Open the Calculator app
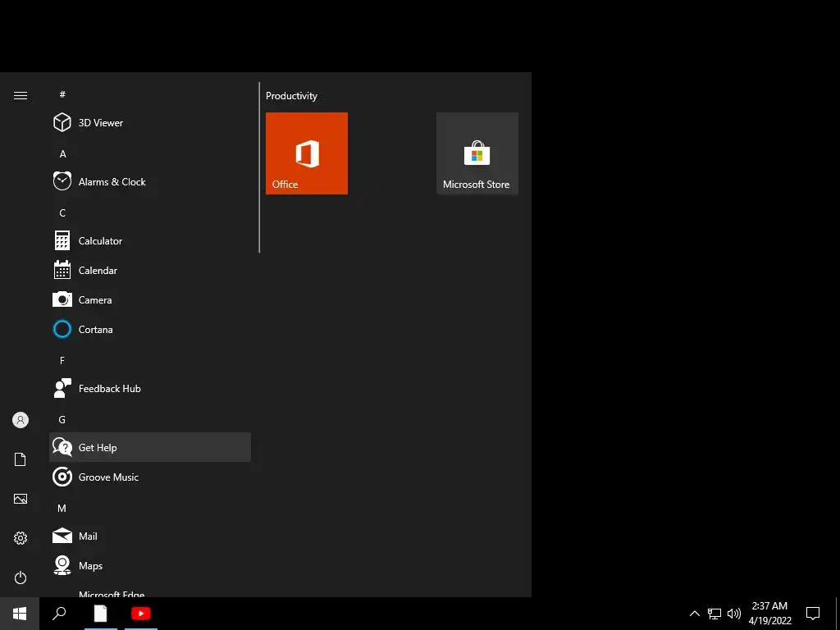Viewport: 840px width, 630px height. [x=150, y=240]
